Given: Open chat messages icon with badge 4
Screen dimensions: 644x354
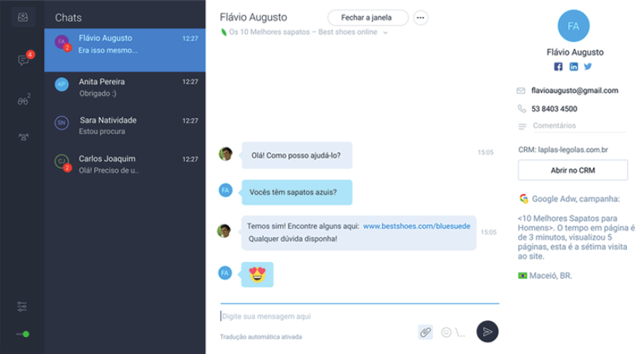Looking at the screenshot, I should click(x=24, y=60).
